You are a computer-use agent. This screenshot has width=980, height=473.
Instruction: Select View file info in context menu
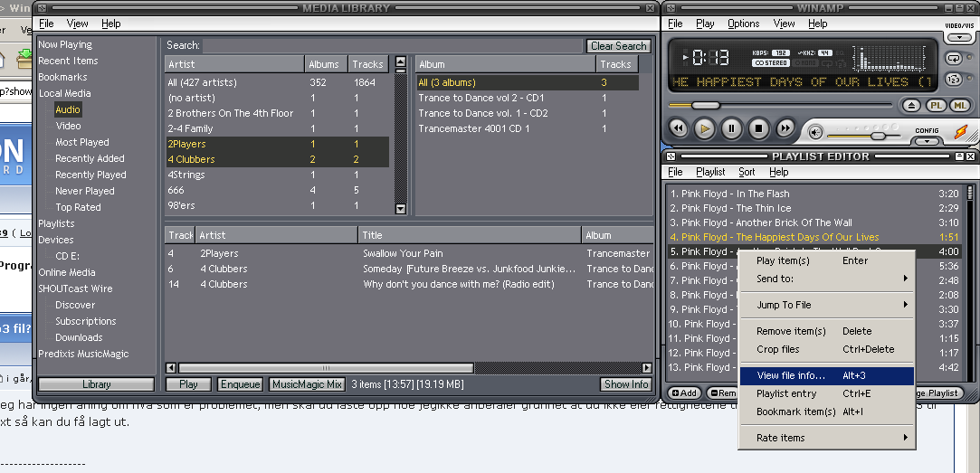pos(826,375)
